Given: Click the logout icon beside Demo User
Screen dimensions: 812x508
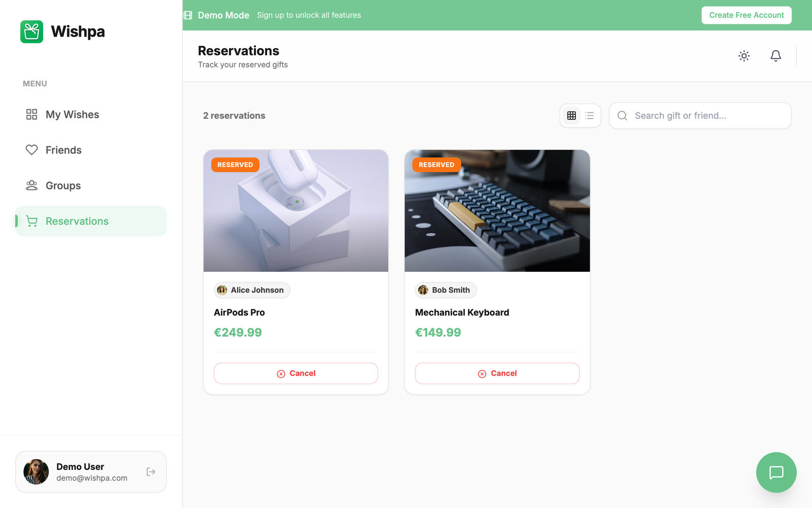Looking at the screenshot, I should [x=151, y=472].
